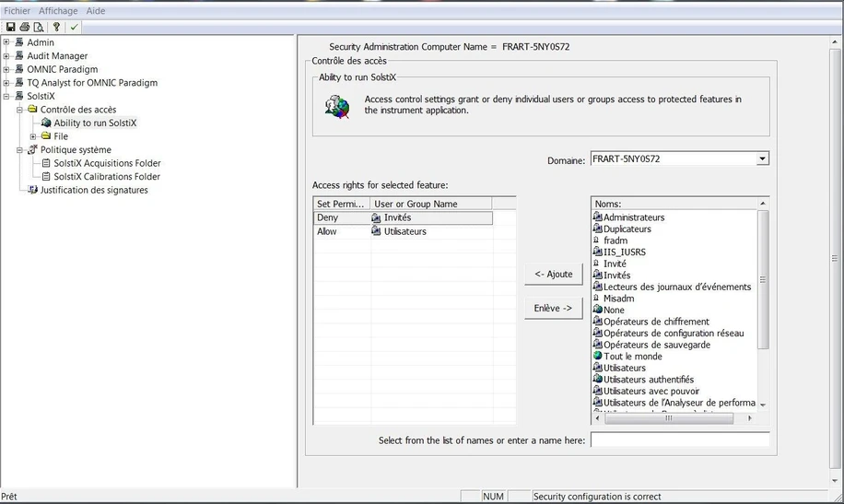The height and width of the screenshot is (504, 844).
Task: Select the Invité user in the Noms list
Action: [615, 264]
